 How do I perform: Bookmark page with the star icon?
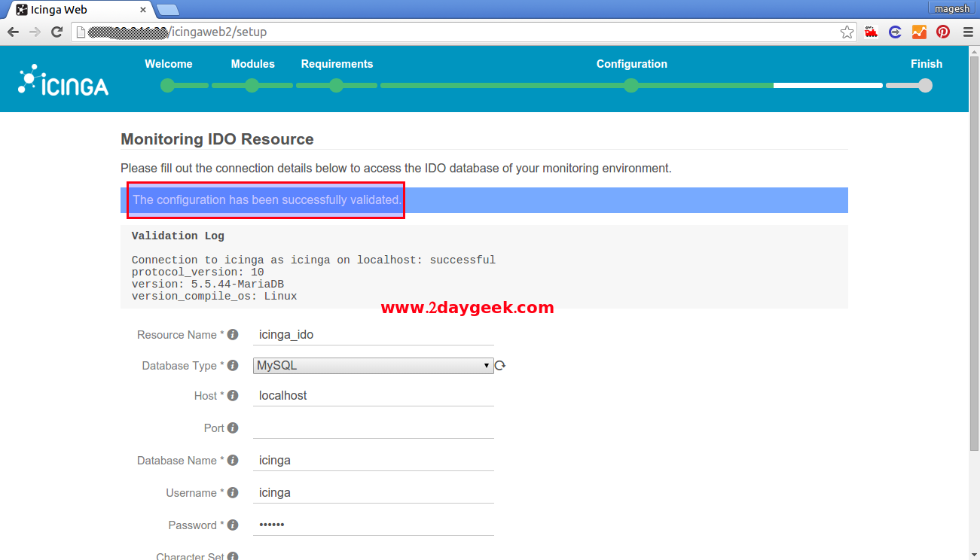(847, 32)
